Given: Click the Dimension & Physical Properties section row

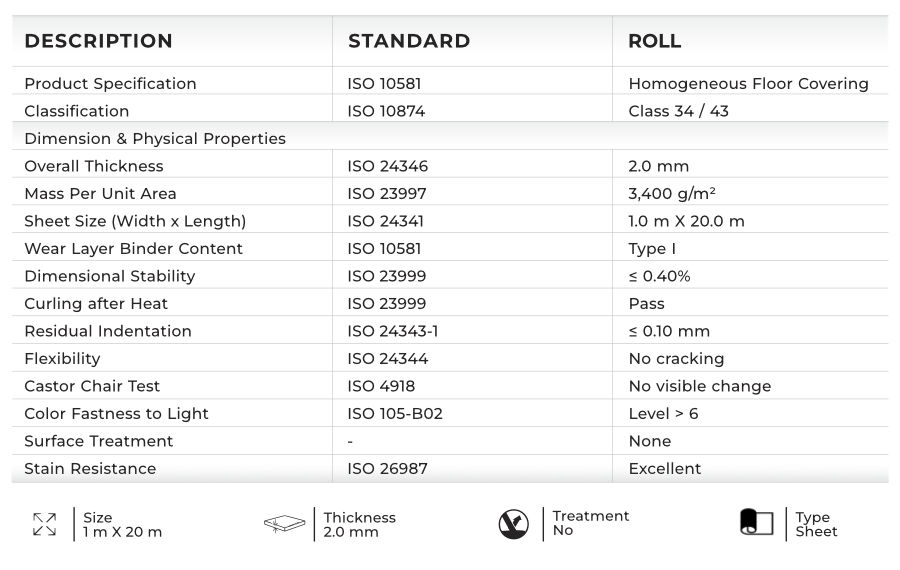Looking at the screenshot, I should [155, 138].
